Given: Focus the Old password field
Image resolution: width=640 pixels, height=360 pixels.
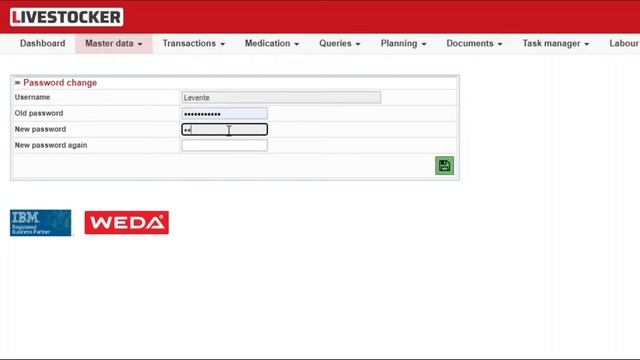Looking at the screenshot, I should point(224,113).
